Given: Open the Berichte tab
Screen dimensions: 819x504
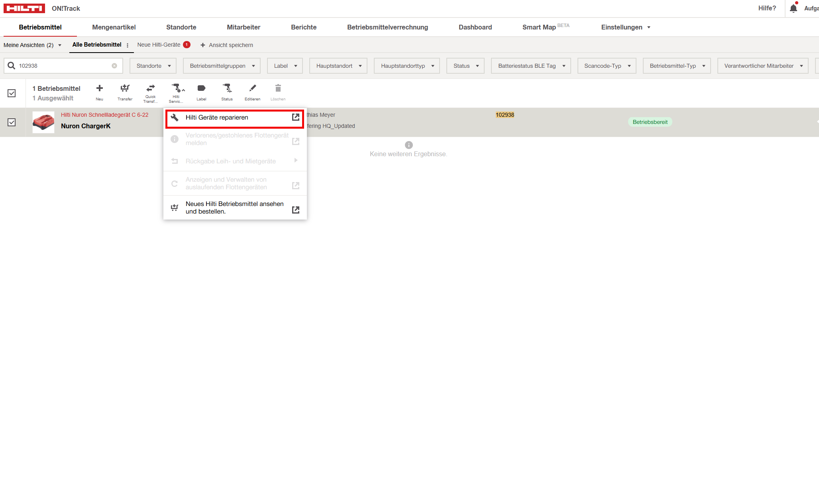Looking at the screenshot, I should (304, 27).
